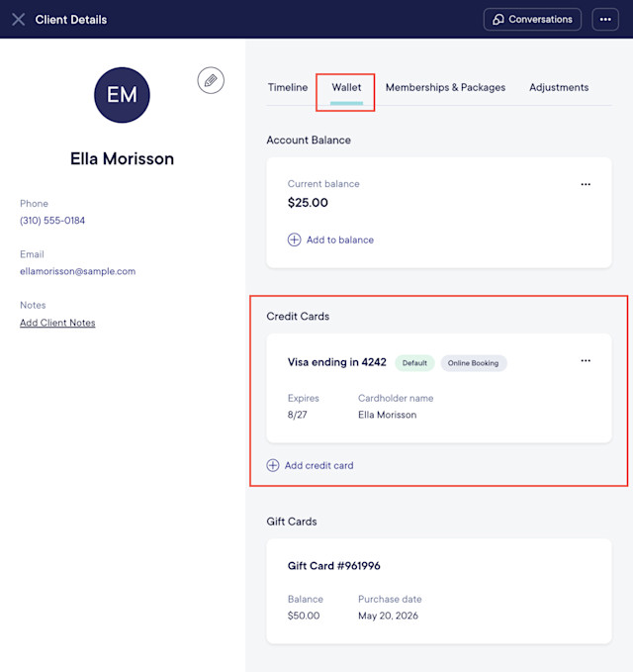Click the EM avatar circle

pyautogui.click(x=122, y=95)
